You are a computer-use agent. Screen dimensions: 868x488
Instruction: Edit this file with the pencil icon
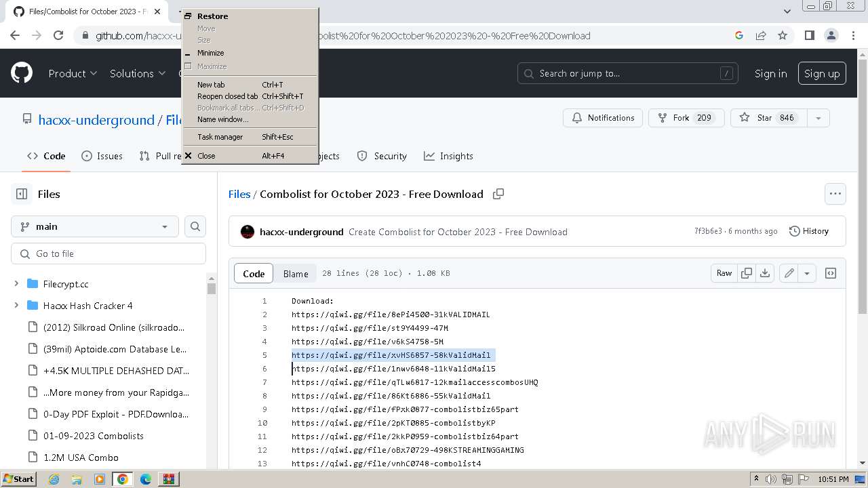[789, 273]
